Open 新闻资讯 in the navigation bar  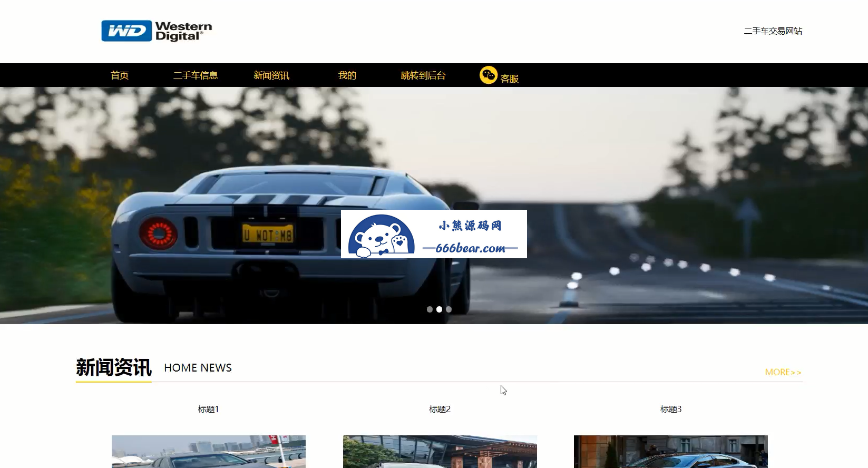pyautogui.click(x=271, y=75)
